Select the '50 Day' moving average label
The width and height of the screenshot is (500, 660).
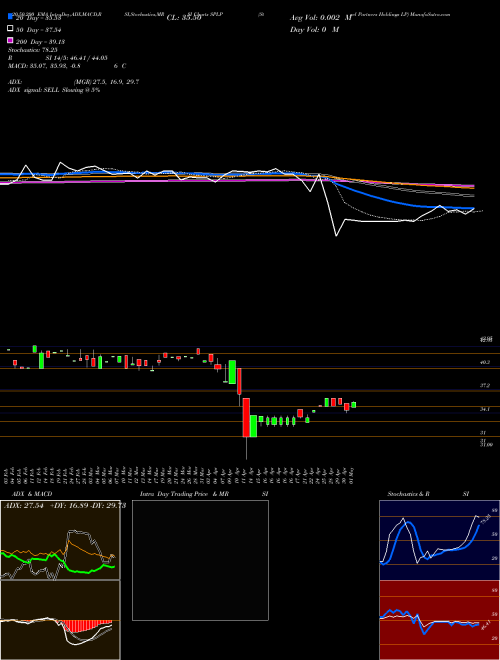pos(39,30)
